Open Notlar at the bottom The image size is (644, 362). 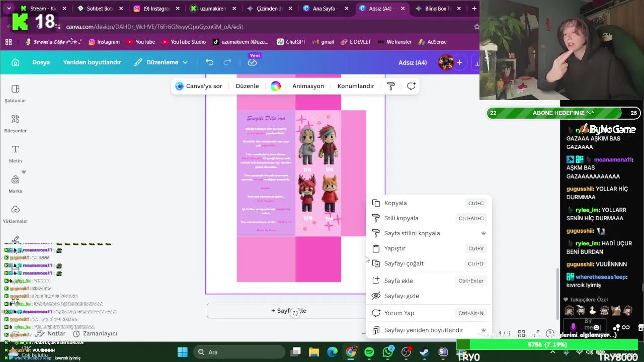(x=51, y=333)
